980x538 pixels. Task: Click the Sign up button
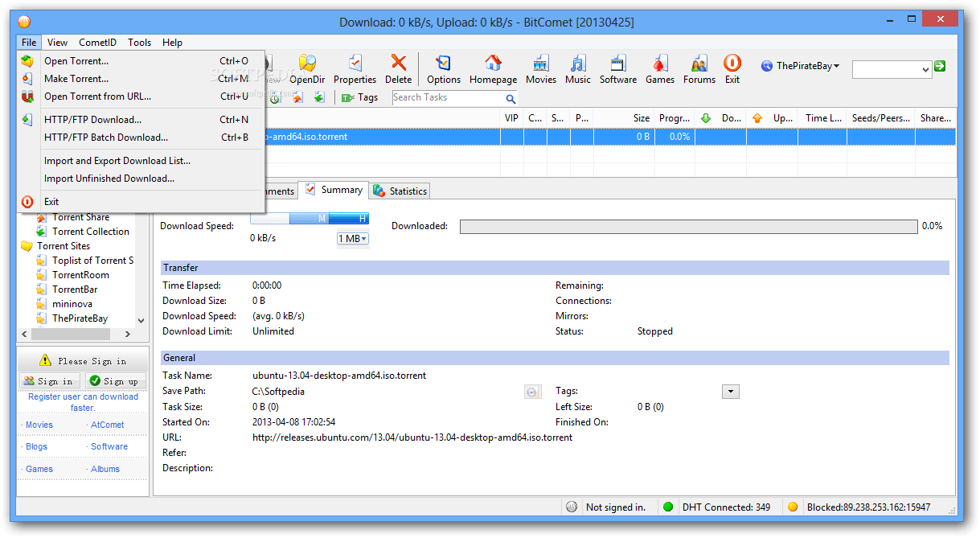pyautogui.click(x=114, y=381)
